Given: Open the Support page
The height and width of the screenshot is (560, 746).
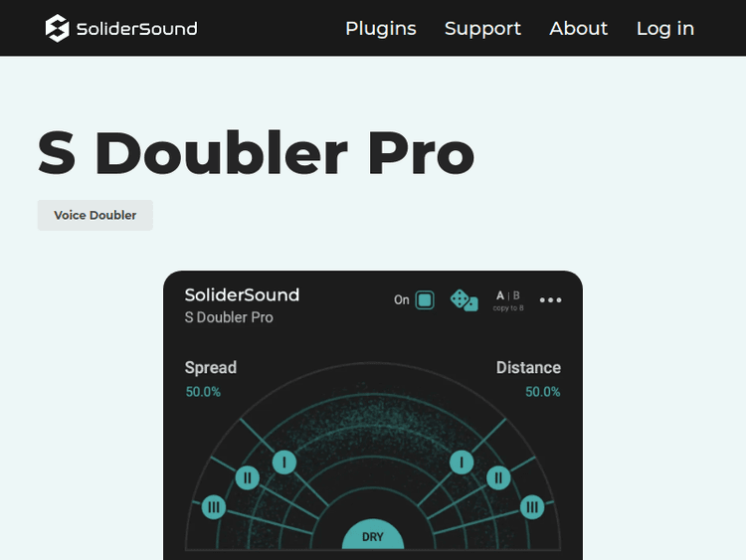Looking at the screenshot, I should point(482,29).
